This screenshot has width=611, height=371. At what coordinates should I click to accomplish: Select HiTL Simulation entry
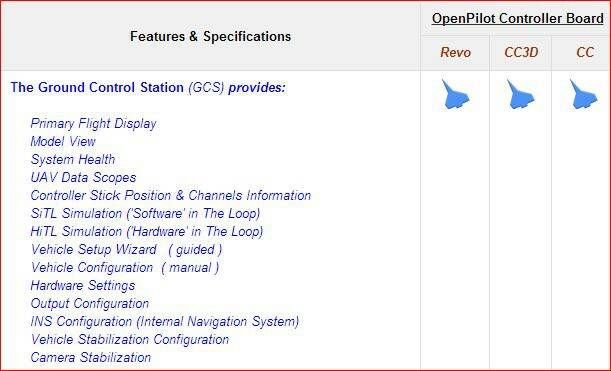click(x=147, y=231)
